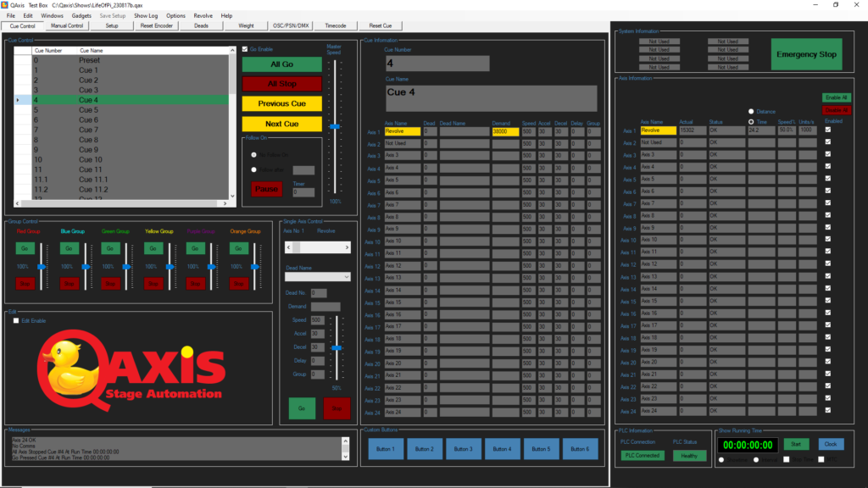The width and height of the screenshot is (868, 488).
Task: Click the QAxis icon in the title bar
Action: click(x=7, y=4)
